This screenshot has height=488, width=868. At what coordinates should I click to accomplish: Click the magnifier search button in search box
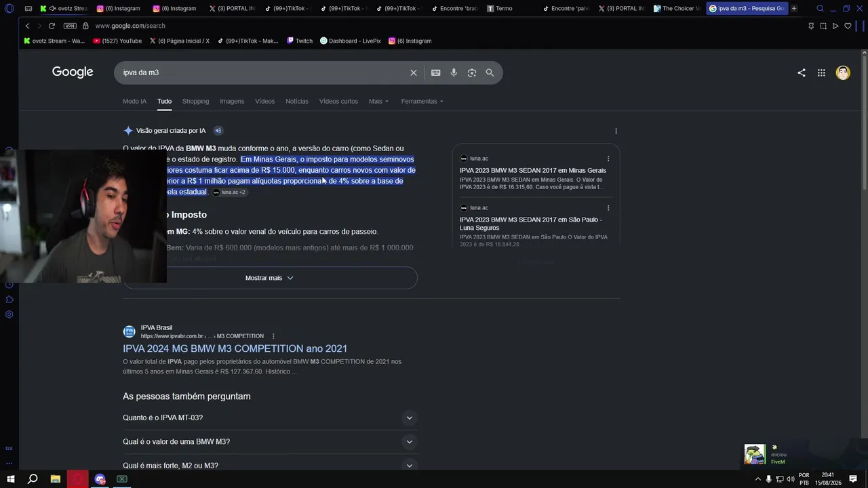pyautogui.click(x=490, y=73)
